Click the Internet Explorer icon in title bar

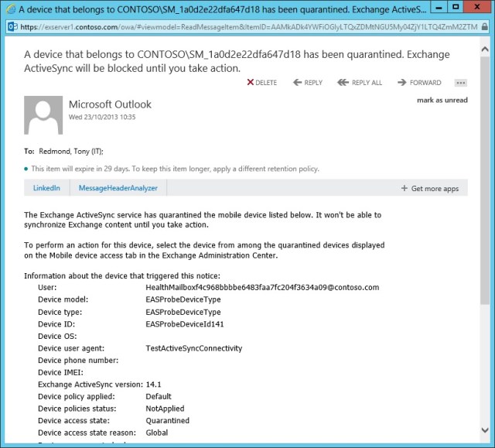[9, 9]
